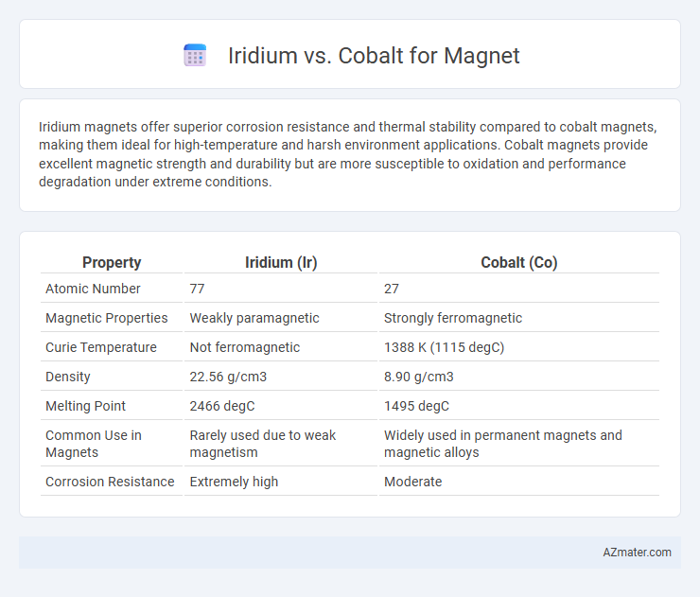The width and height of the screenshot is (700, 597).
Task: Open the AZmater.com link
Action: point(637,553)
